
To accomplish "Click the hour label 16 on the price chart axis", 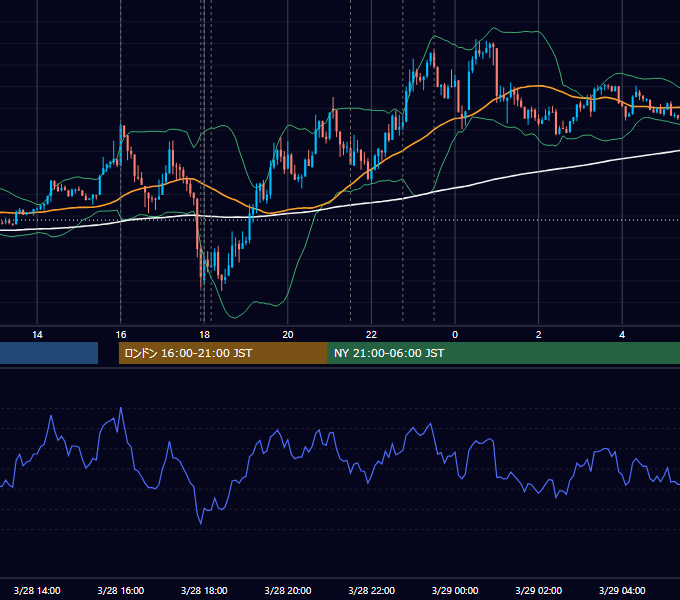I will [121, 335].
